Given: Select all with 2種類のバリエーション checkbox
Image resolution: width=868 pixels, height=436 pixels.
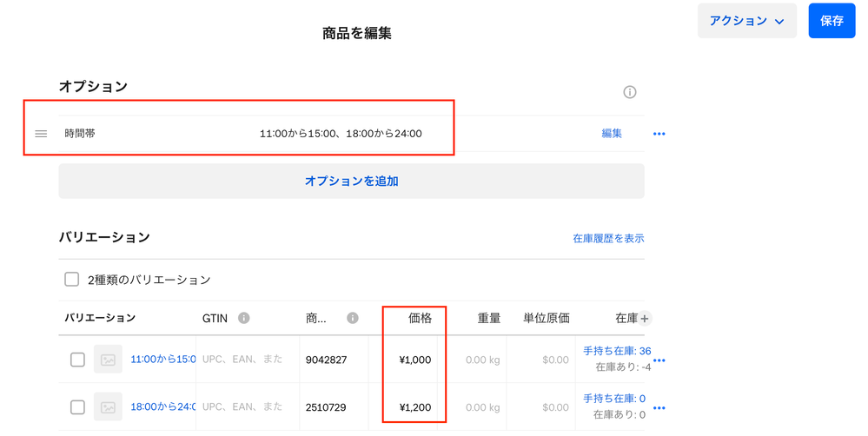Looking at the screenshot, I should (72, 280).
